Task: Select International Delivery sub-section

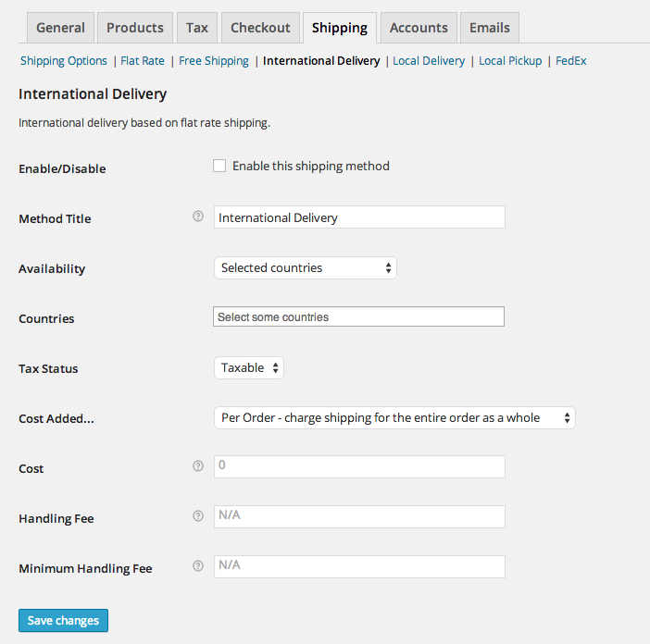Action: pyautogui.click(x=321, y=61)
